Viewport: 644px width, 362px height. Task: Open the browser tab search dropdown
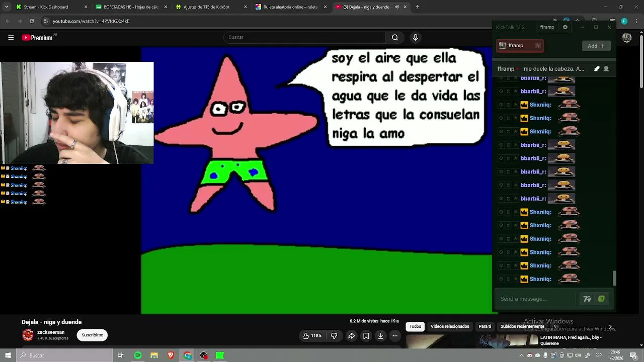click(x=7, y=7)
